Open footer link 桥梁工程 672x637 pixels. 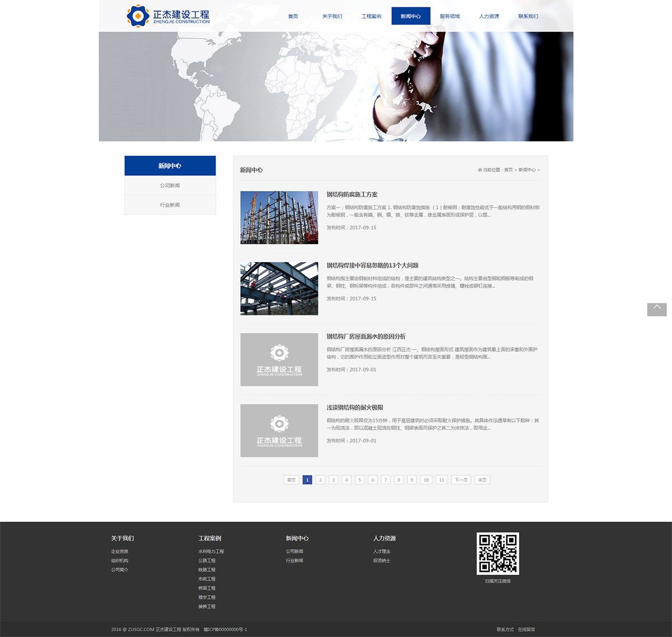207,588
